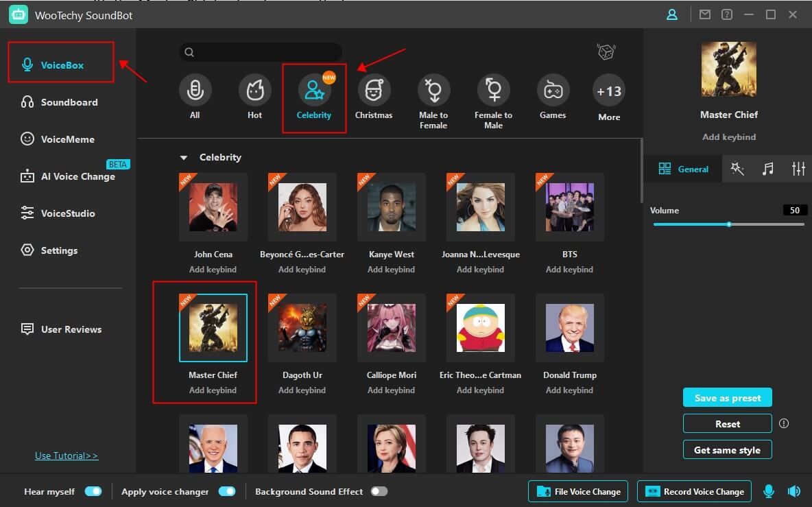812x507 pixels.
Task: Click the Save as preset button
Action: click(x=727, y=398)
